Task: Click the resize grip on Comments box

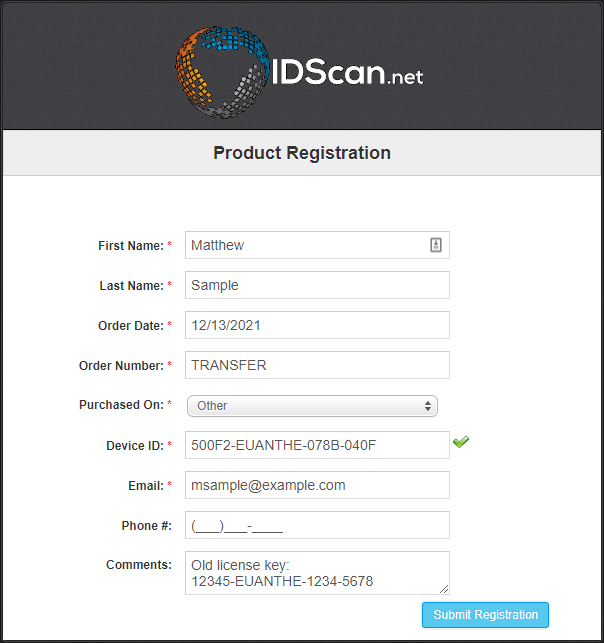Action: (444, 589)
